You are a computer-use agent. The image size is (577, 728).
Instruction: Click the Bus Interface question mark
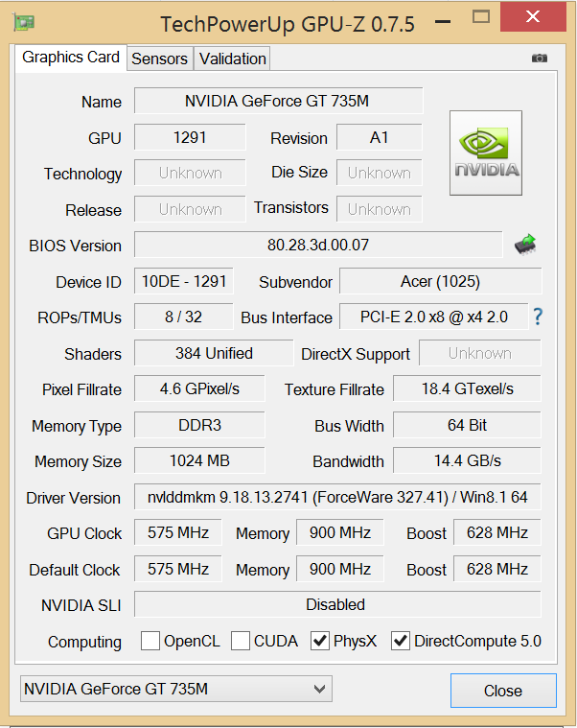(x=538, y=317)
